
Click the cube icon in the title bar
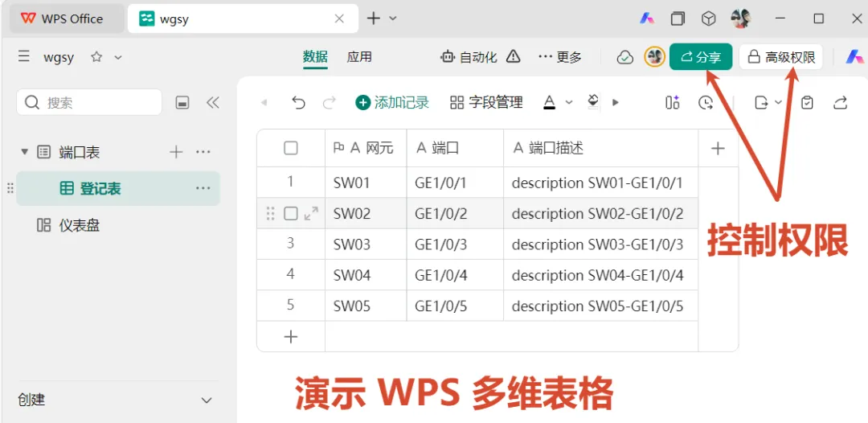pyautogui.click(x=708, y=18)
